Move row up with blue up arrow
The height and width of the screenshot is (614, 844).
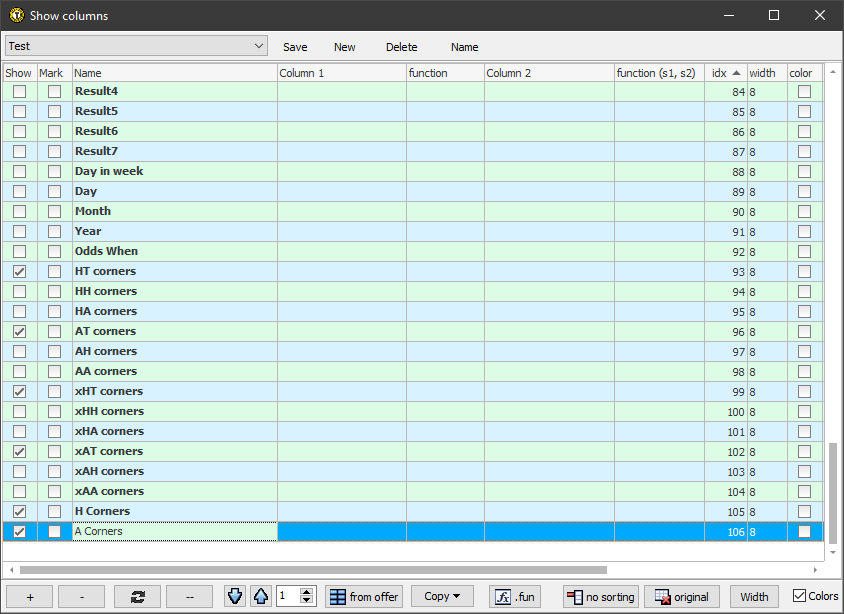click(x=260, y=597)
